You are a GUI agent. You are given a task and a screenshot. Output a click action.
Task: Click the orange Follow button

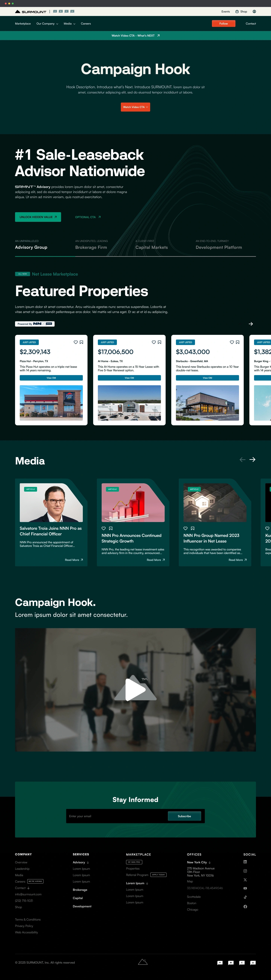(x=223, y=24)
